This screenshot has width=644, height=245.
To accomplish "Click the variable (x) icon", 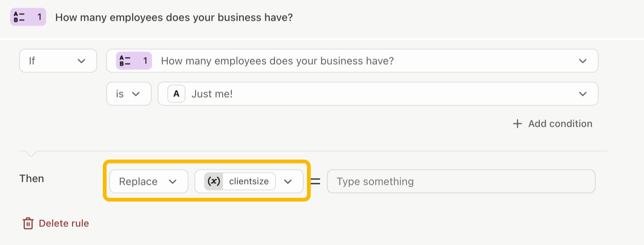I will click(214, 181).
